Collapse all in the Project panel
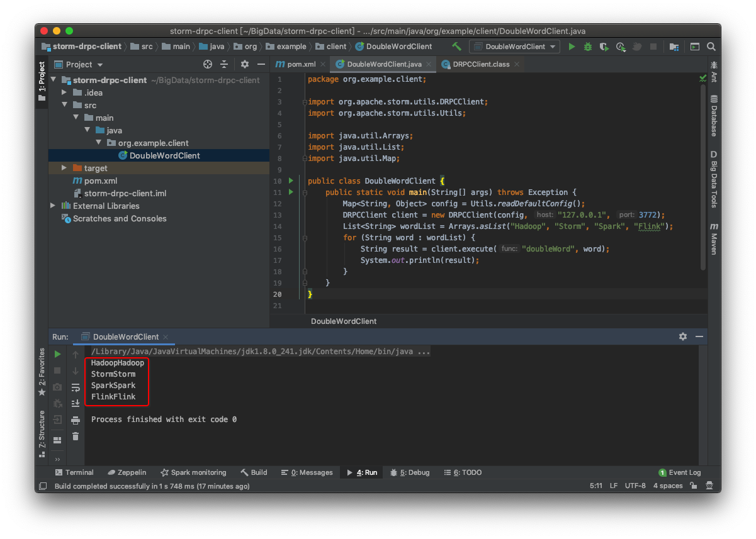 [x=224, y=64]
